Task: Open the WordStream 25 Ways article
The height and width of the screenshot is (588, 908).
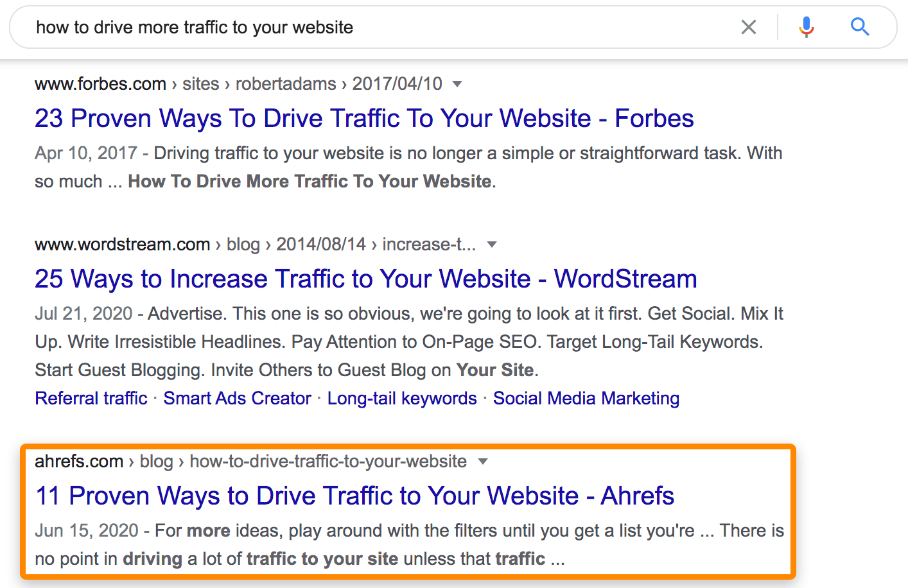Action: point(365,279)
